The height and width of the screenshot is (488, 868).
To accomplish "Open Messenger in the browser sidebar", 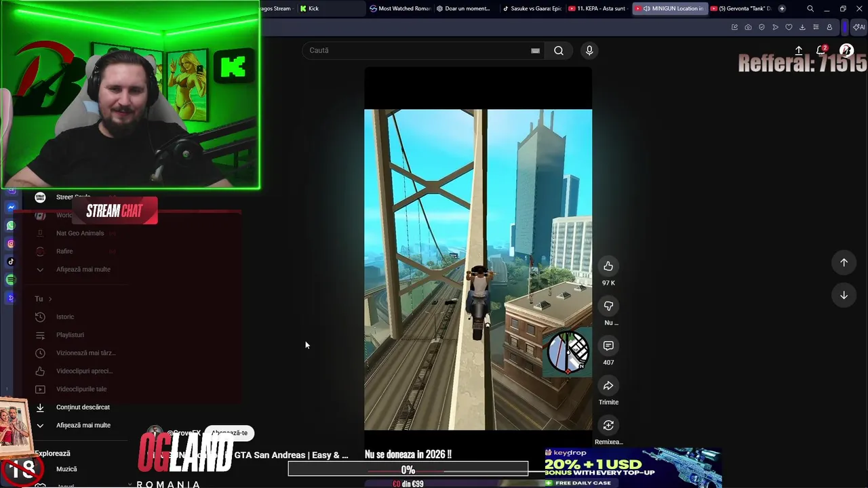I will (x=11, y=207).
